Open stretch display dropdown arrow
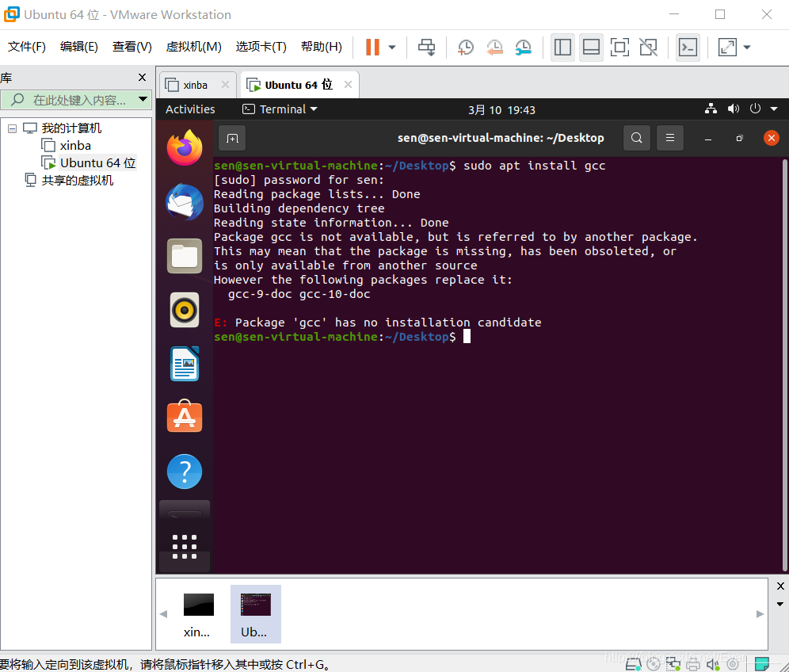The width and height of the screenshot is (789, 672). point(747,48)
